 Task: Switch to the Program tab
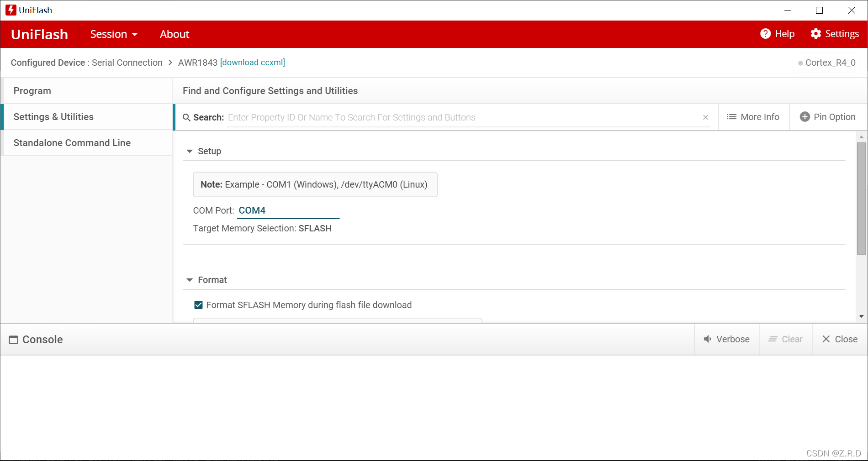coord(87,91)
